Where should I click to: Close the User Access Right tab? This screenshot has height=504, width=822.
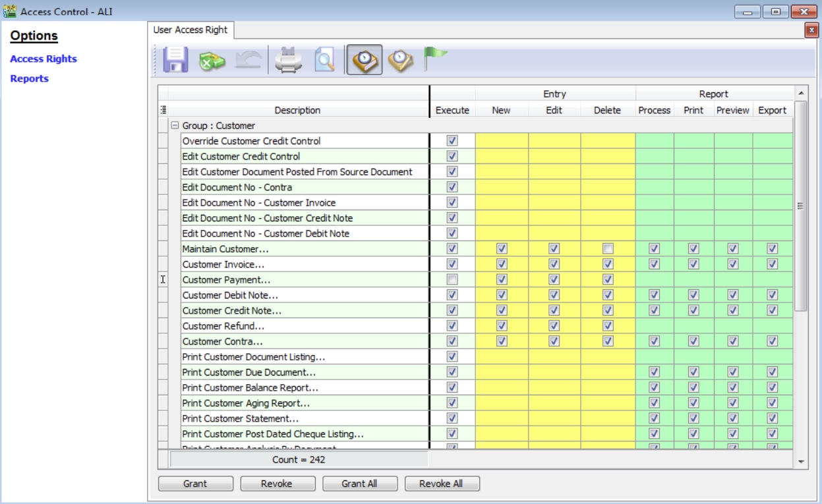811,30
